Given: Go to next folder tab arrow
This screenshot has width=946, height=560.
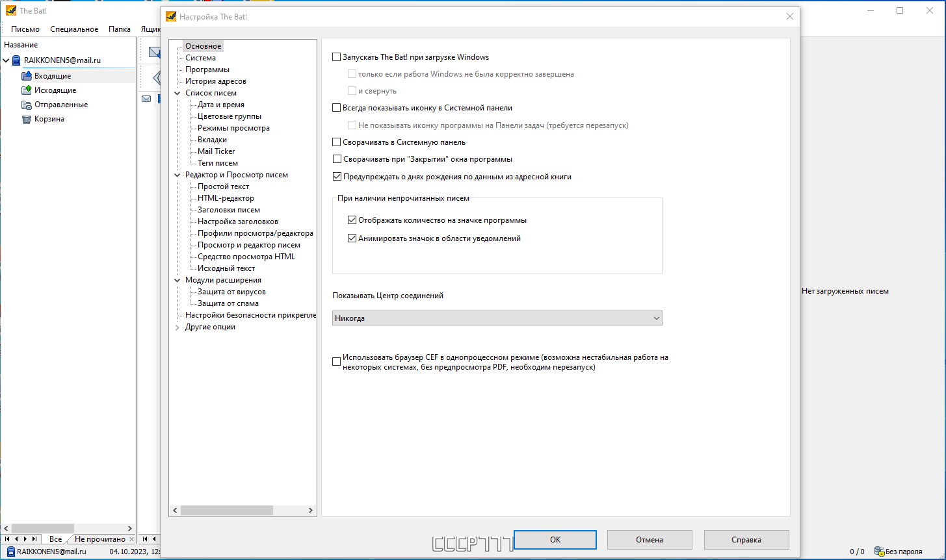Looking at the screenshot, I should point(25,539).
